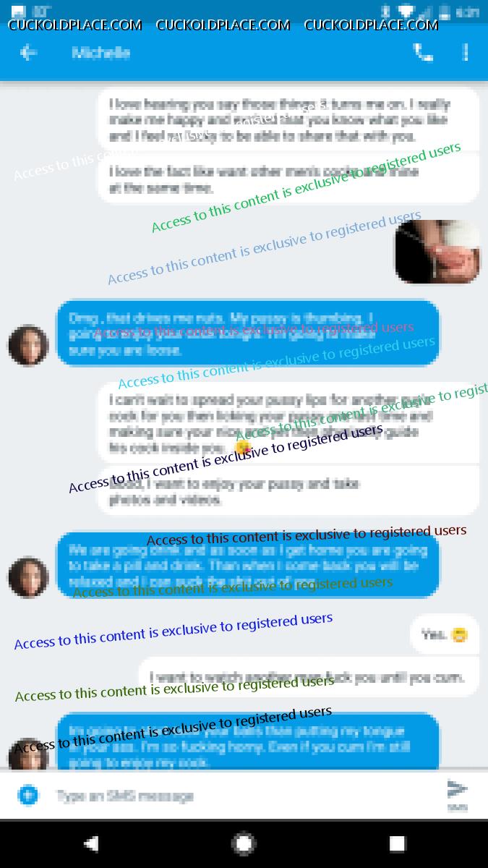Go back using the header arrow
488x868 pixels.
29,52
